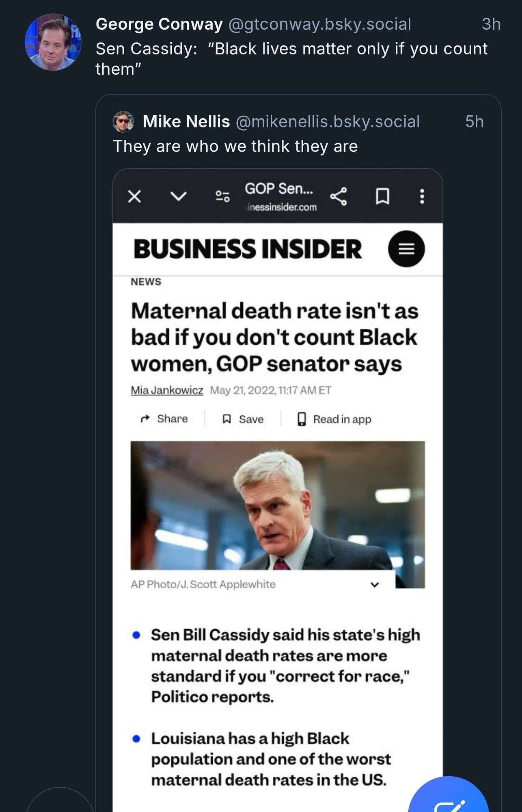This screenshot has width=522, height=812.
Task: Close the in-app browser with X
Action: 134,197
